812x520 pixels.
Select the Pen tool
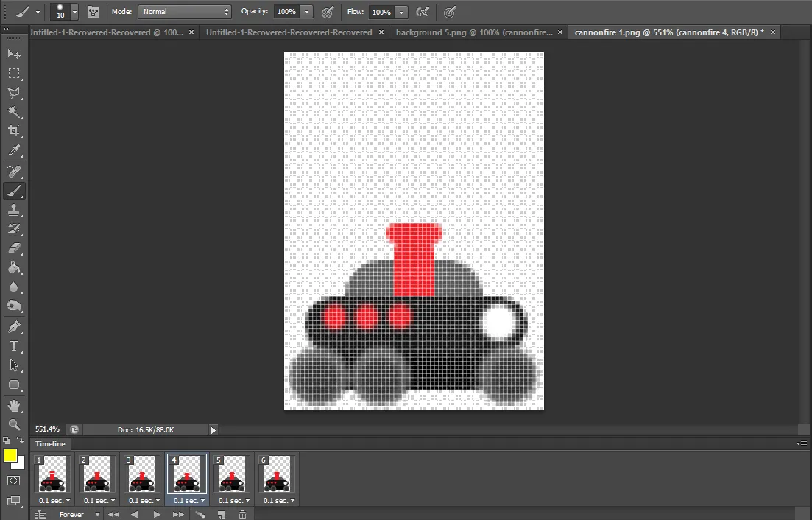coord(14,327)
